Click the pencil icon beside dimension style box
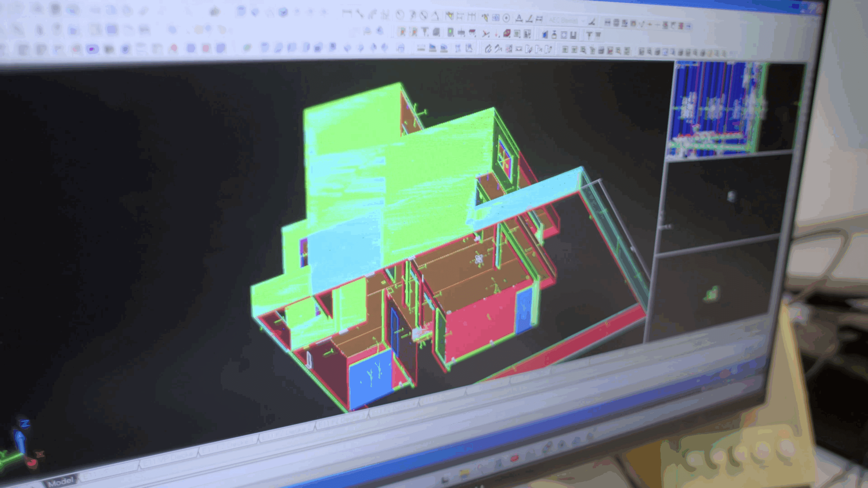The height and width of the screenshot is (488, 868). (592, 22)
